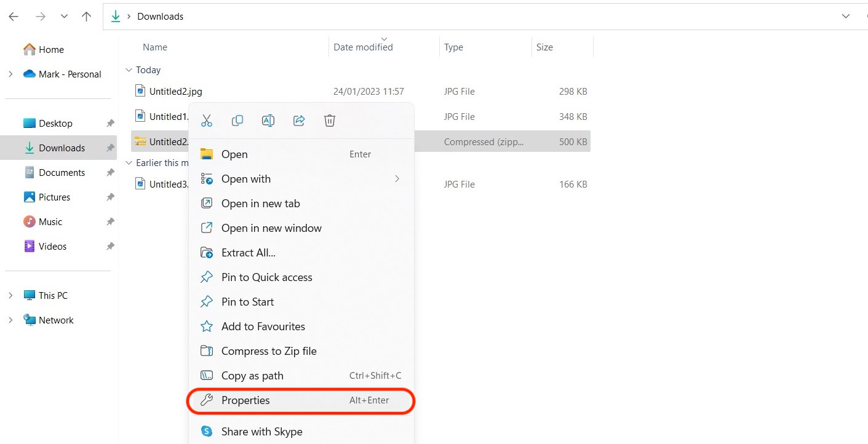Click the Cut scissors icon
868x444 pixels.
pyautogui.click(x=207, y=121)
